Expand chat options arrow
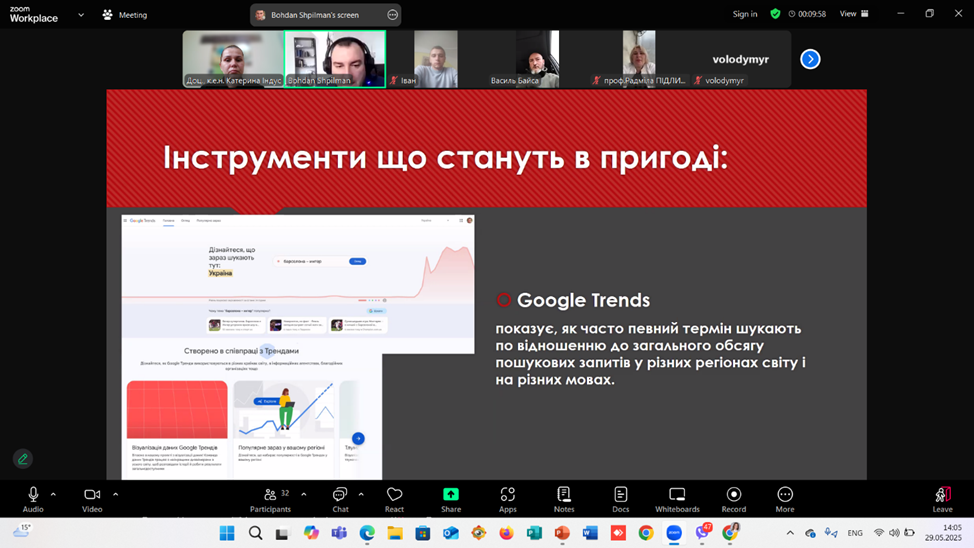This screenshot has height=548, width=974. pyautogui.click(x=361, y=495)
